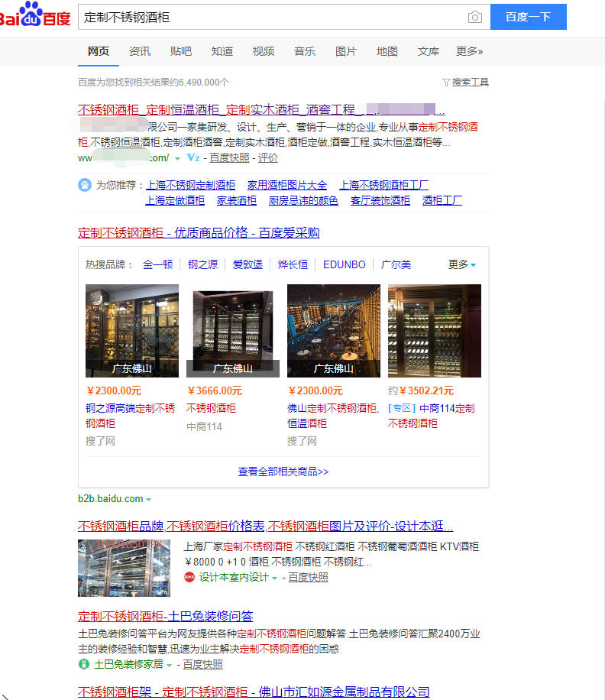Screen dimensions: 605x700
Task: Open 佛山市汇如源金属制品有限公司 result title
Action: pos(254,692)
